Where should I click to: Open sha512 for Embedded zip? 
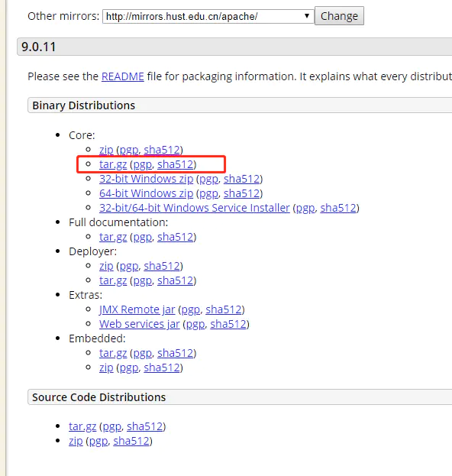tap(162, 368)
